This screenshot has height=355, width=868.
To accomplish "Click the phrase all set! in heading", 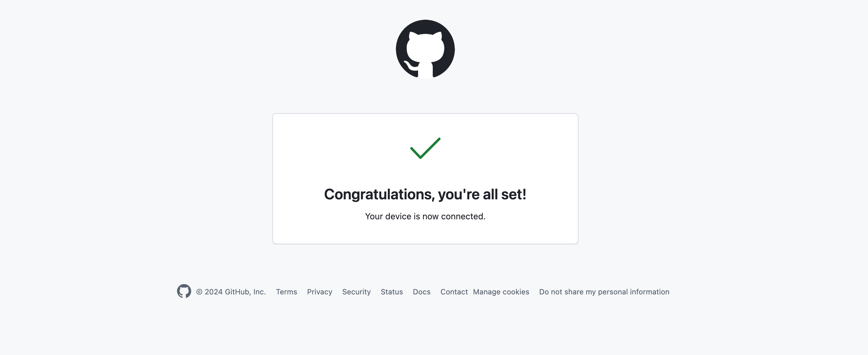I will [505, 194].
